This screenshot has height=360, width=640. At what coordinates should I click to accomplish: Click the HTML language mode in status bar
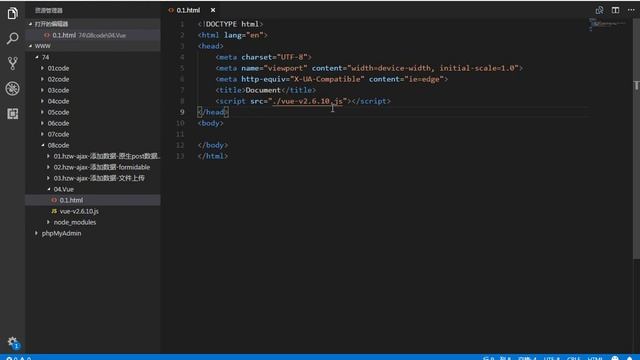(x=595, y=358)
